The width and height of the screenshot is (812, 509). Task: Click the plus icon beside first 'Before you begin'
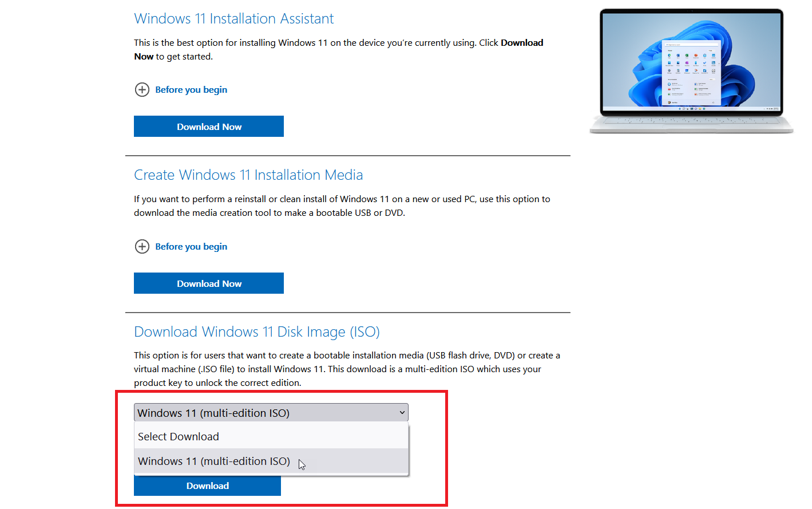pyautogui.click(x=142, y=89)
